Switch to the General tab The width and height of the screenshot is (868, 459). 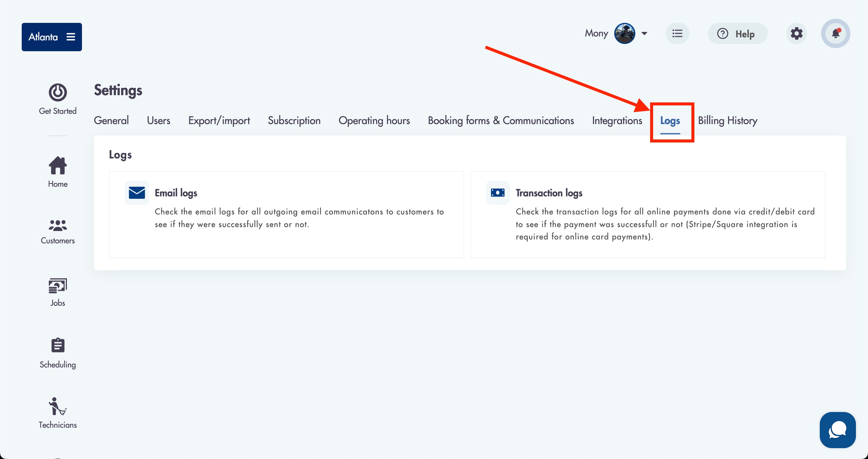[111, 120]
